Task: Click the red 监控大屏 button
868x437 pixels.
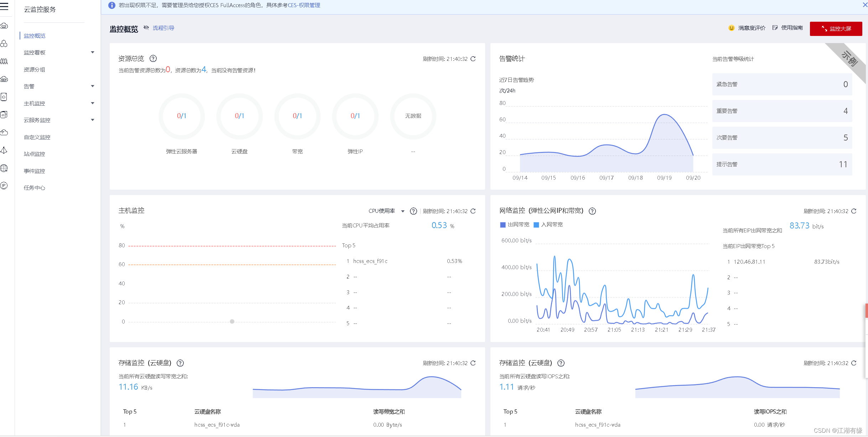Action: coord(836,29)
